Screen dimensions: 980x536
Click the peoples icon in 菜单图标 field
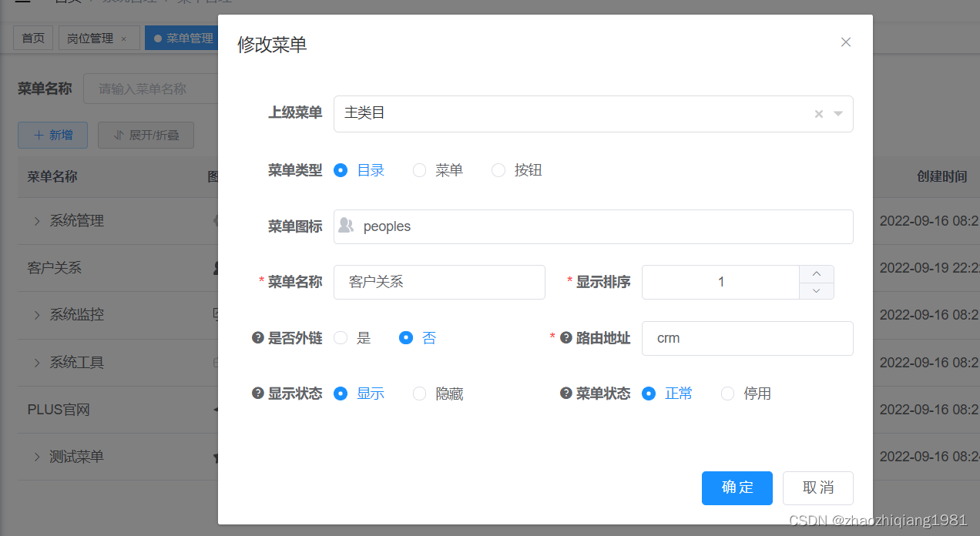[x=346, y=226]
